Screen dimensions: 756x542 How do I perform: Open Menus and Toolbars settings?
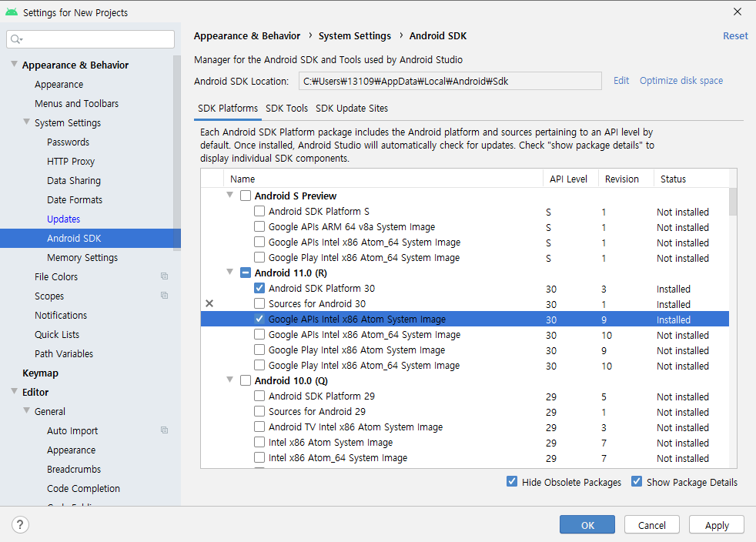pos(77,104)
